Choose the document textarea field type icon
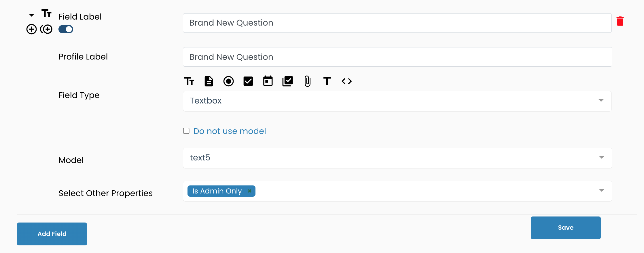 [209, 81]
